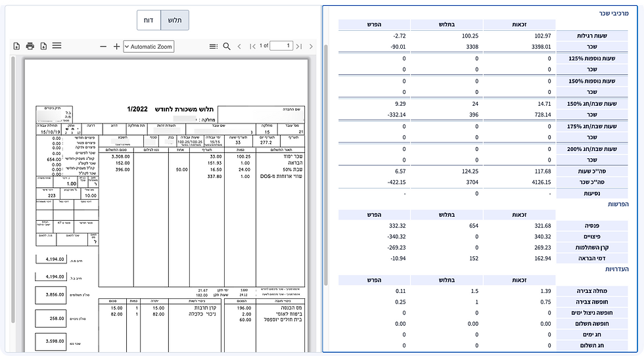The height and width of the screenshot is (356, 644).
Task: Click the difference value -269.23
Action: (x=396, y=248)
